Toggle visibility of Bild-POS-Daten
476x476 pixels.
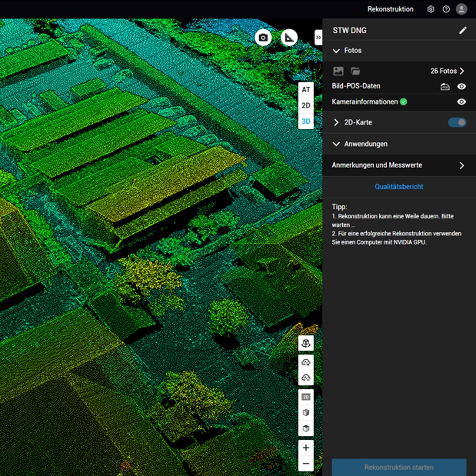[461, 86]
